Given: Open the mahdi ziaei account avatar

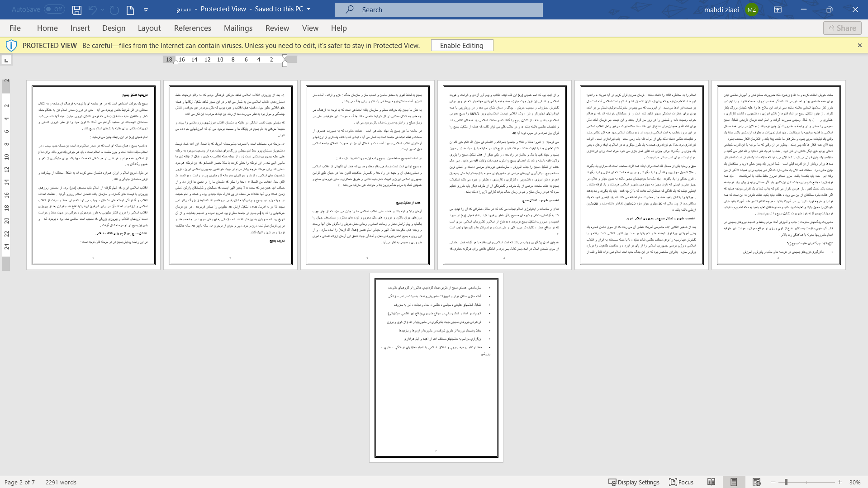Looking at the screenshot, I should 752,9.
